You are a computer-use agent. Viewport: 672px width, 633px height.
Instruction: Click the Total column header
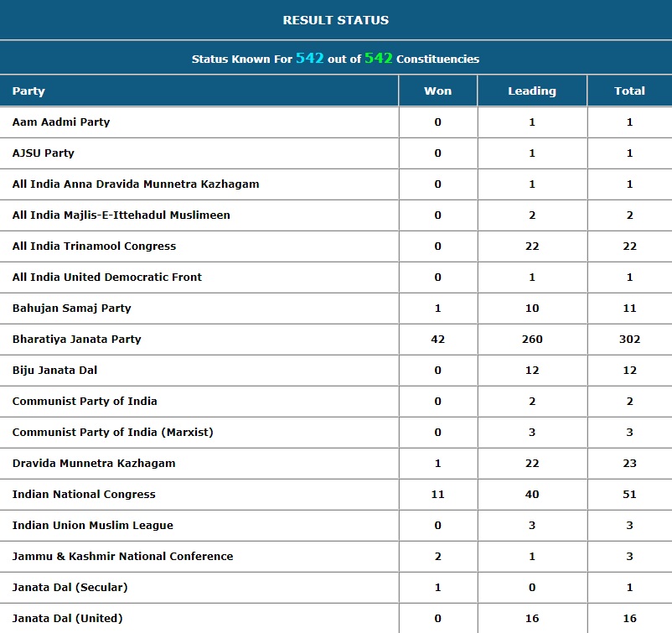click(629, 91)
